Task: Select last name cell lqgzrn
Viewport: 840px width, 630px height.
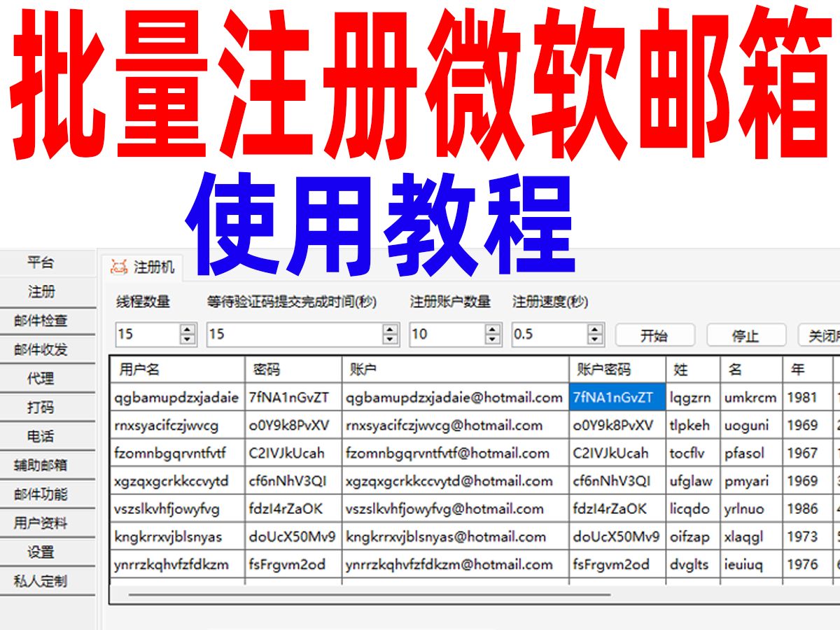Action: tap(693, 397)
